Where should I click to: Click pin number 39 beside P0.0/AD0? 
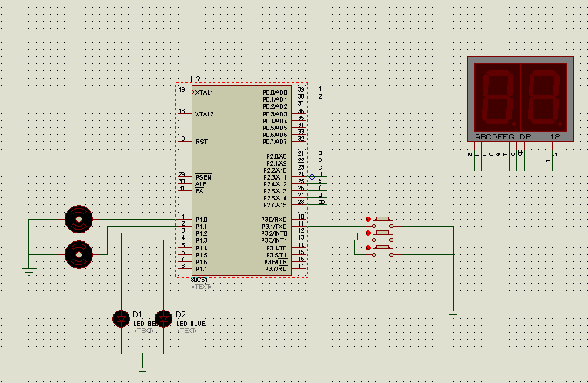(301, 89)
